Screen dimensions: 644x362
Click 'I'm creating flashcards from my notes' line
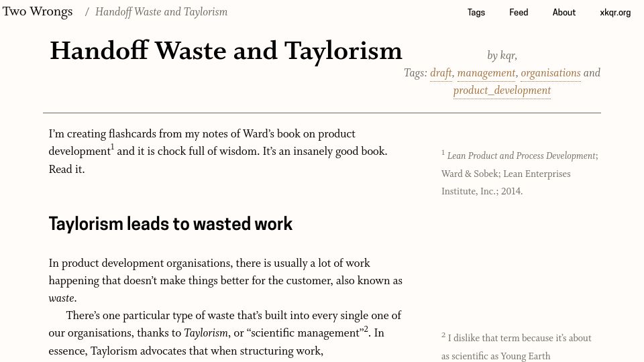[x=202, y=134]
